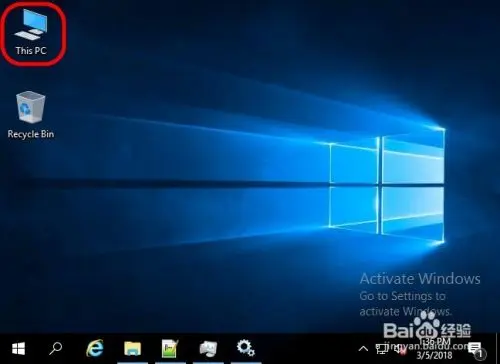The image size is (500, 364).
Task: Open the gears settings app on taskbar
Action: tap(246, 348)
